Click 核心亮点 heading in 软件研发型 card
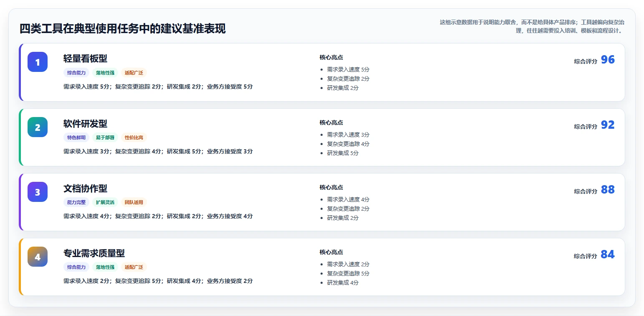The image size is (644, 316). tap(331, 122)
